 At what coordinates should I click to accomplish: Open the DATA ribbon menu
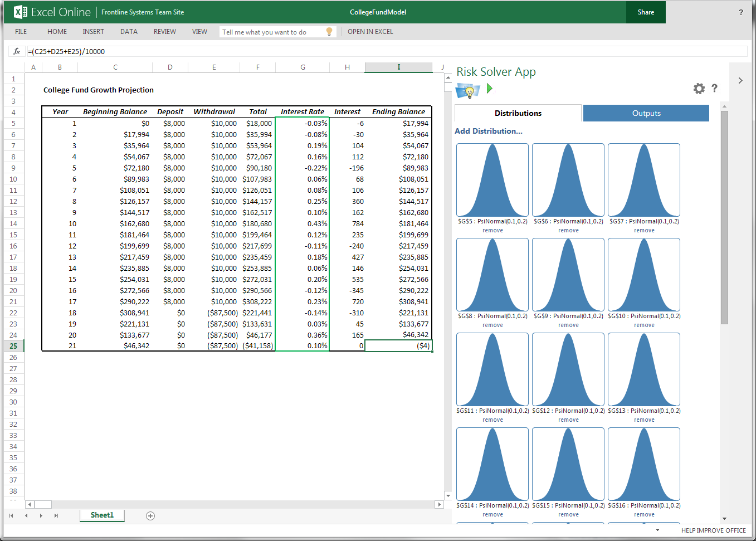pyautogui.click(x=129, y=32)
